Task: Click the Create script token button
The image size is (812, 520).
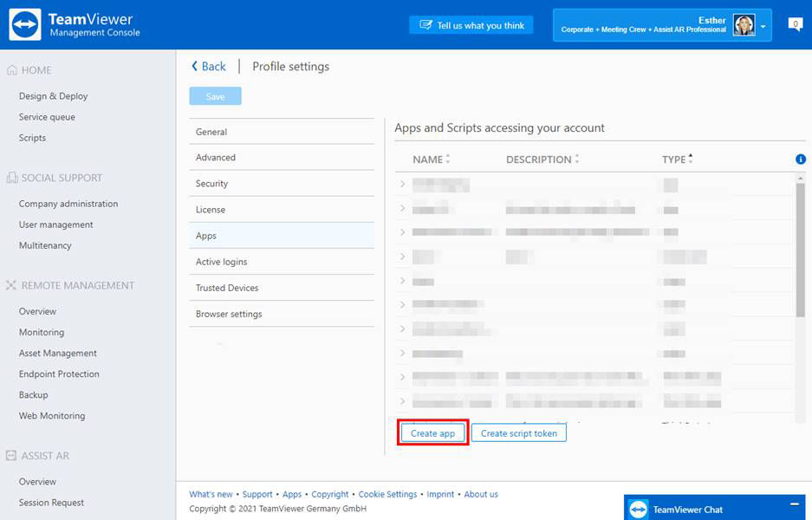Action: [519, 433]
